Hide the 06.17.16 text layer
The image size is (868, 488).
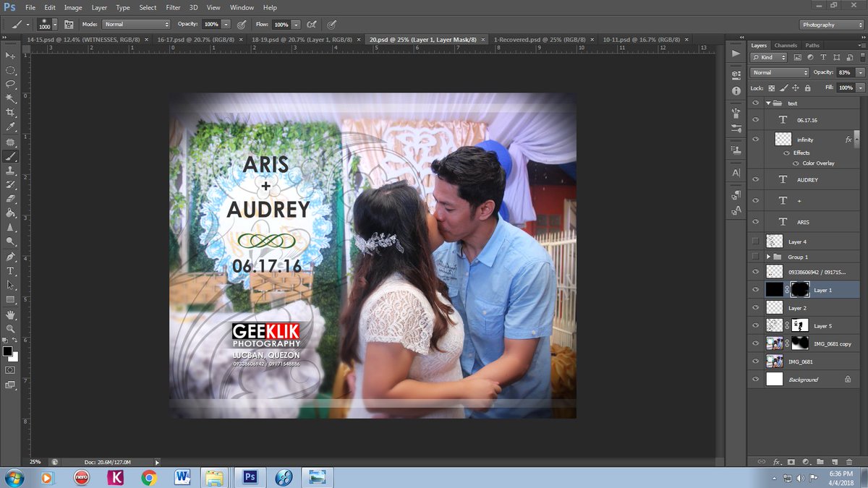[756, 120]
